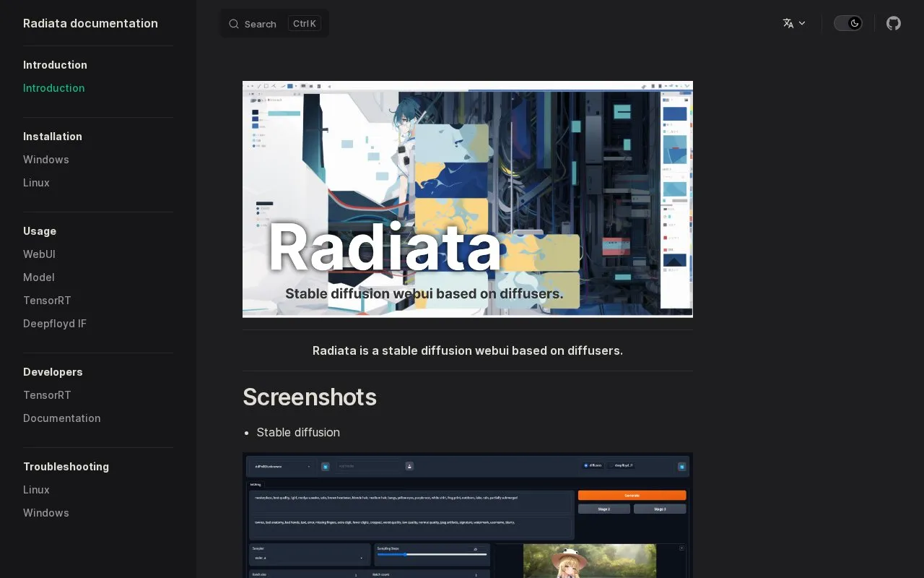The image size is (924, 578).
Task: Open the Deepfloyd IF page
Action: (55, 324)
